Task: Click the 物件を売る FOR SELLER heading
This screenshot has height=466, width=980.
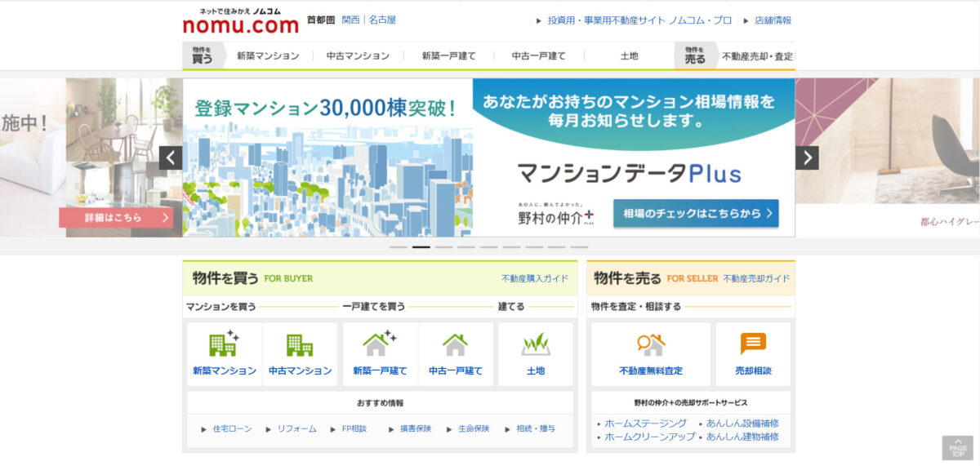Action: pyautogui.click(x=657, y=278)
